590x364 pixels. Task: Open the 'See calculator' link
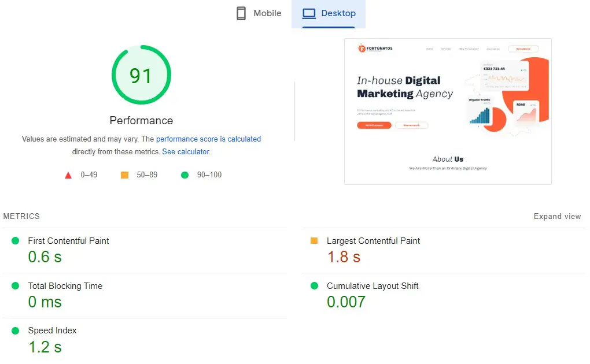click(x=186, y=151)
